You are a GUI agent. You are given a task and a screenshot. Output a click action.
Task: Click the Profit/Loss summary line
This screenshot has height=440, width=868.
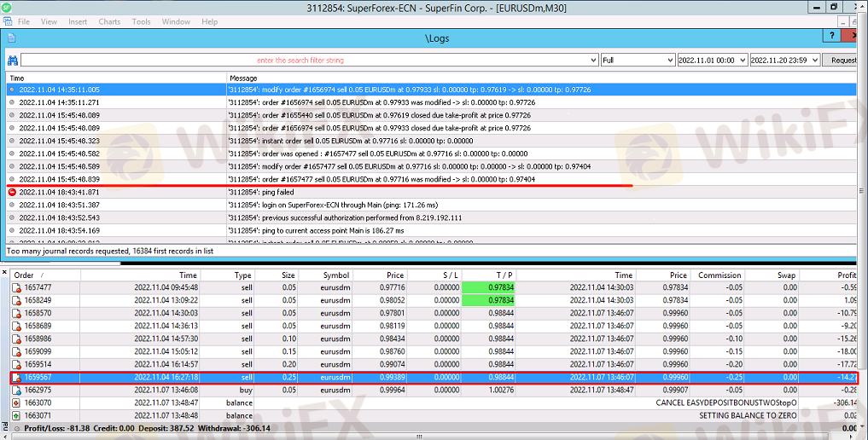148,428
